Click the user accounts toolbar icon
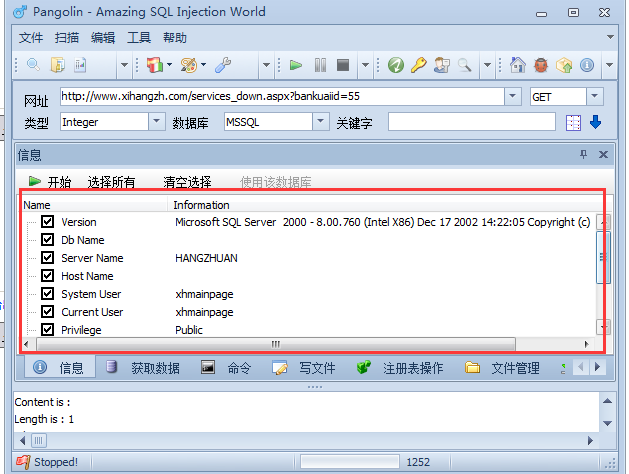This screenshot has height=474, width=629. point(442,65)
